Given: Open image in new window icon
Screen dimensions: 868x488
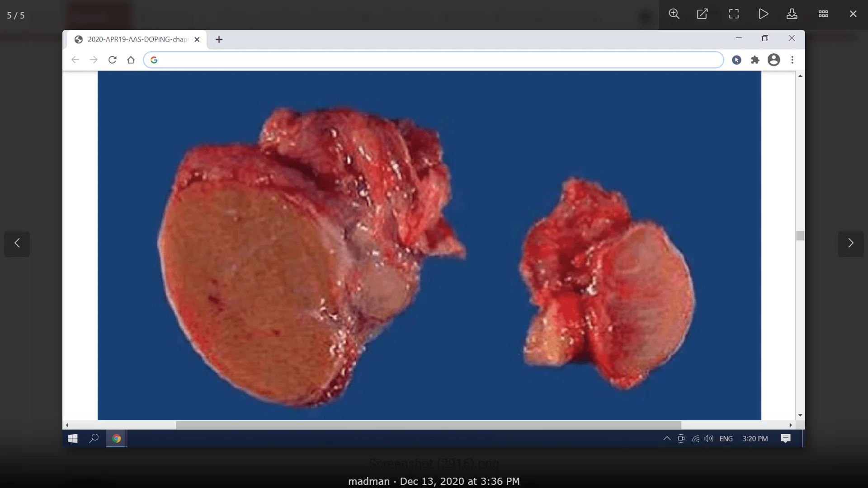Looking at the screenshot, I should 702,14.
